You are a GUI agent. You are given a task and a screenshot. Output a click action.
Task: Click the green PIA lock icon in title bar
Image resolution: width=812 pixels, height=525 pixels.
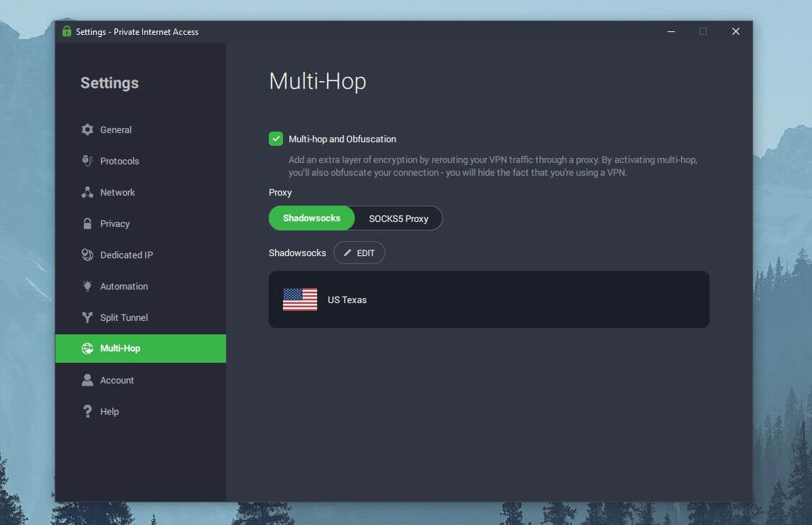tap(67, 31)
